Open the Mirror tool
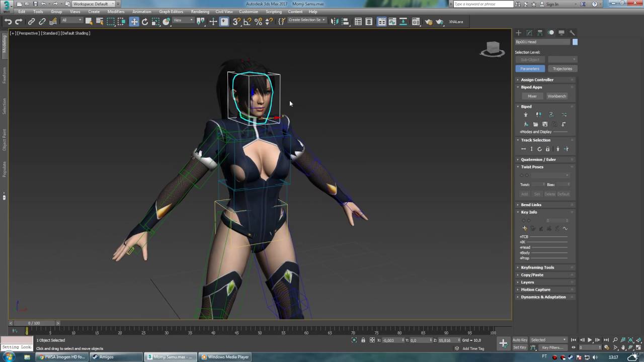 (x=335, y=22)
